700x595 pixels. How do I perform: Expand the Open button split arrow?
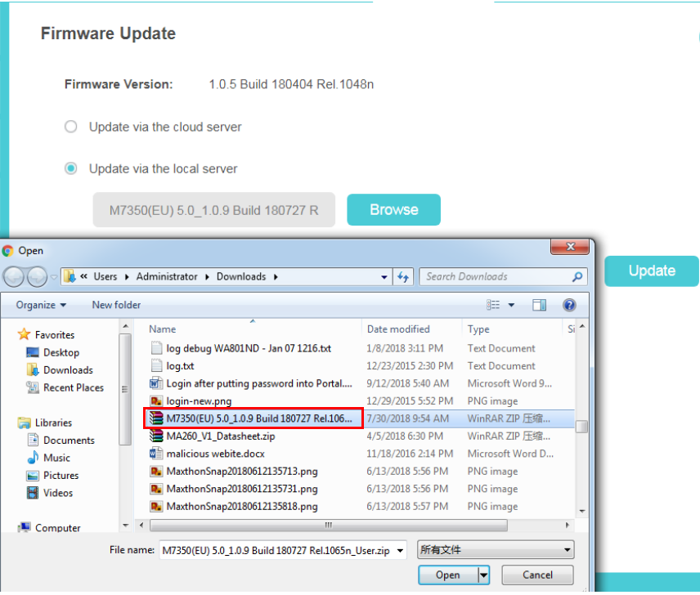pos(483,575)
